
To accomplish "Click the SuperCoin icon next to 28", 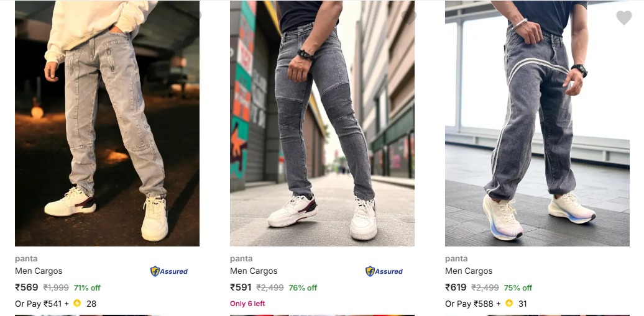I will (77, 304).
